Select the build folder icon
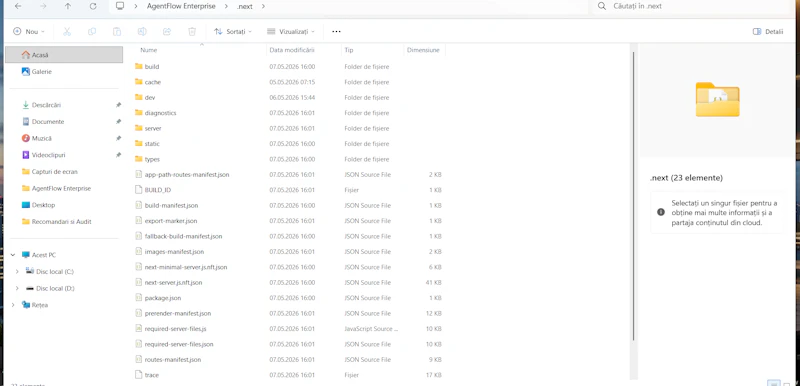 (138, 66)
